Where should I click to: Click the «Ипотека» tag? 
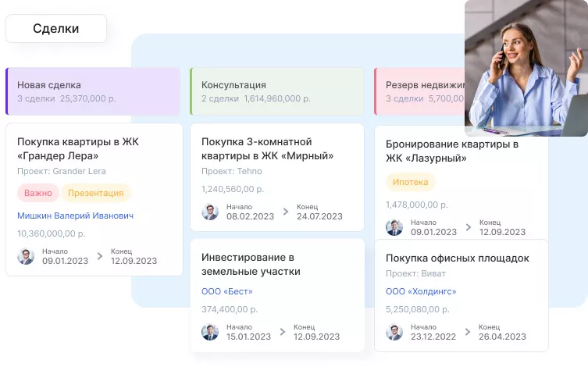[x=410, y=182]
